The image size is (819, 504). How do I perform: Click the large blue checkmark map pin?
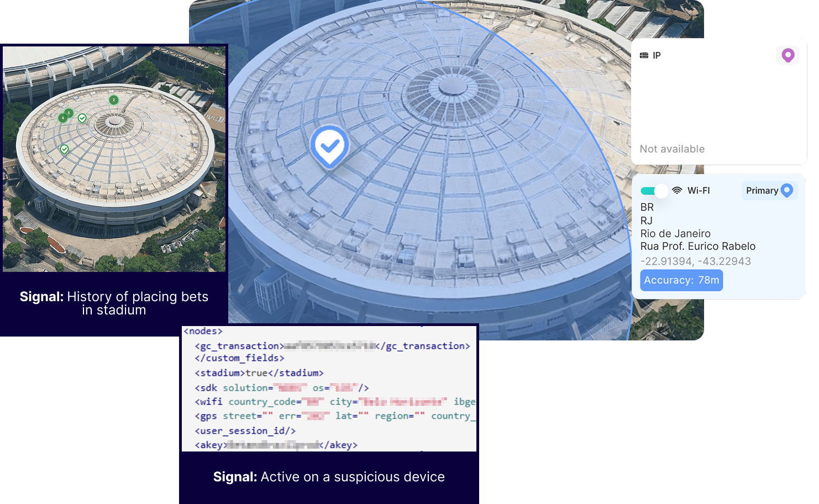coord(329,146)
